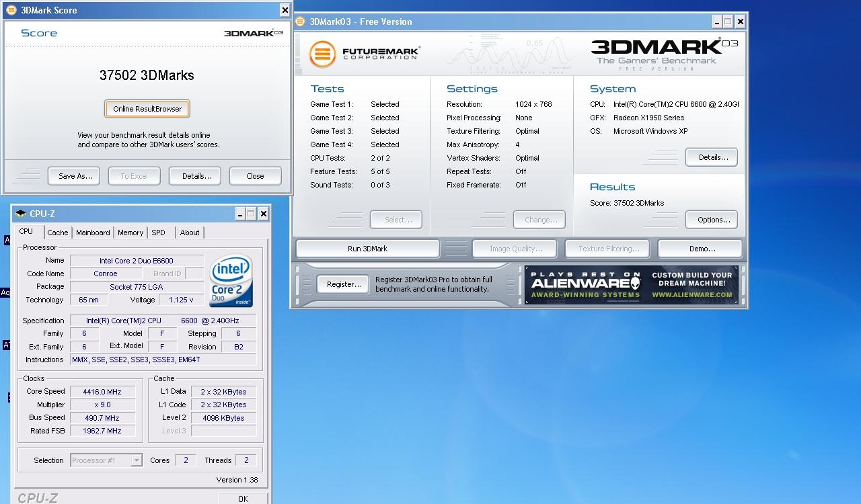
Task: Click the Technology value 65 nm
Action: pos(89,300)
